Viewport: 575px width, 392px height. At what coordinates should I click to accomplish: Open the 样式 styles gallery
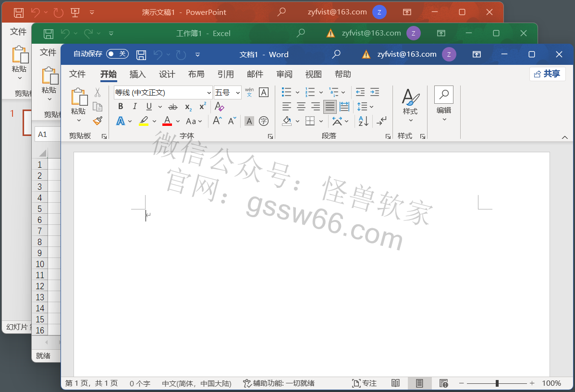coord(410,106)
